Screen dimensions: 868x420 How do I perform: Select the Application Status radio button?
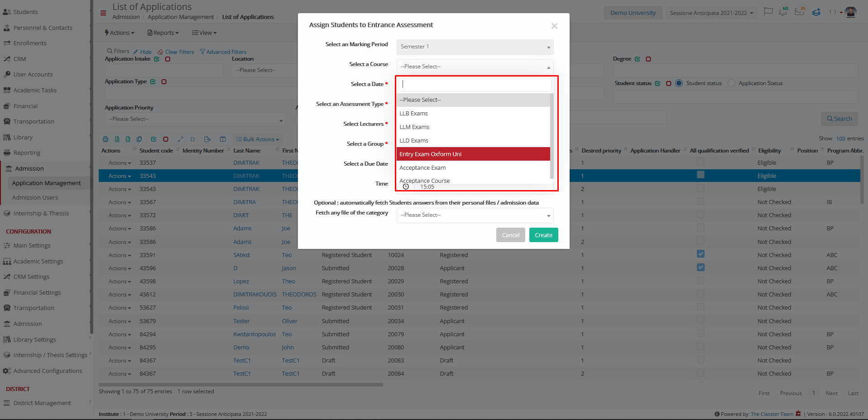[x=731, y=83]
